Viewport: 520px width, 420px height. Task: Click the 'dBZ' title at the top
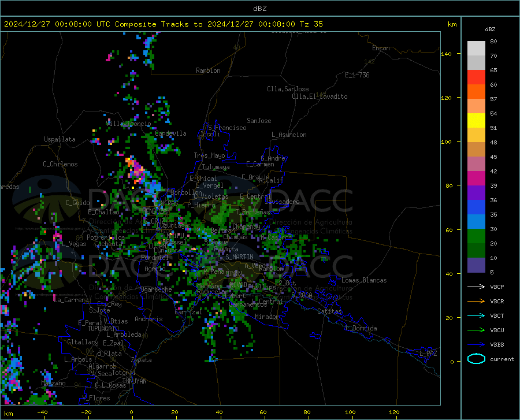(x=259, y=9)
